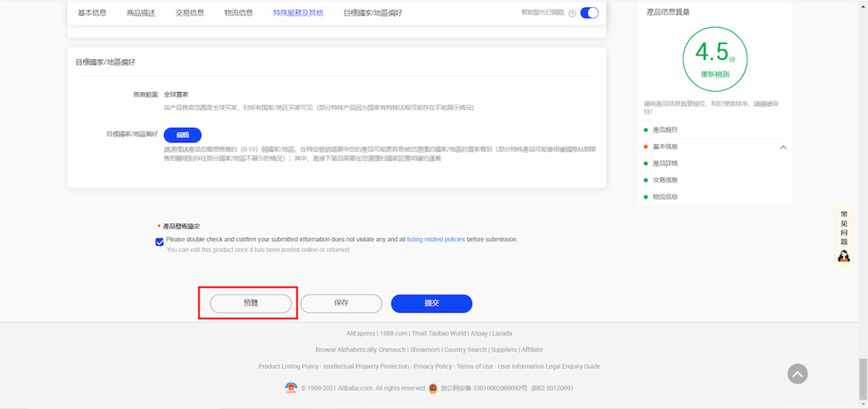Click 重新檢測 under the 4.5 score

714,74
